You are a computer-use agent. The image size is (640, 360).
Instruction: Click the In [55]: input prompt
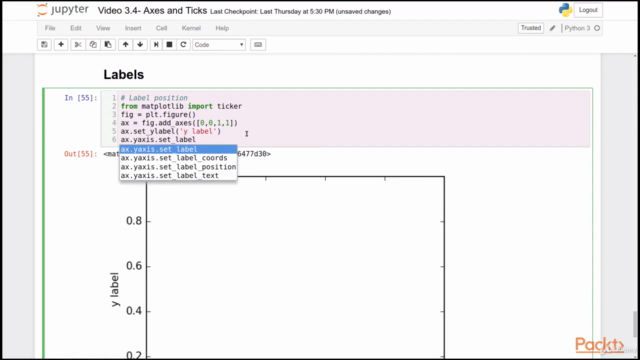(81, 98)
